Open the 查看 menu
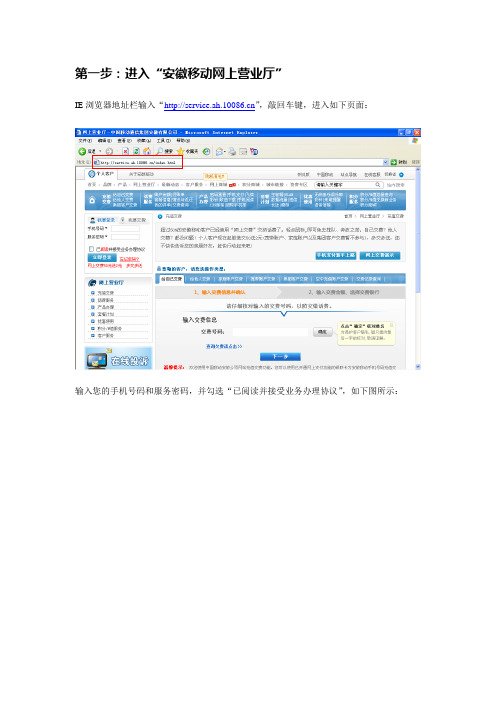Image resolution: width=496 pixels, height=702 pixels. pyautogui.click(x=124, y=141)
